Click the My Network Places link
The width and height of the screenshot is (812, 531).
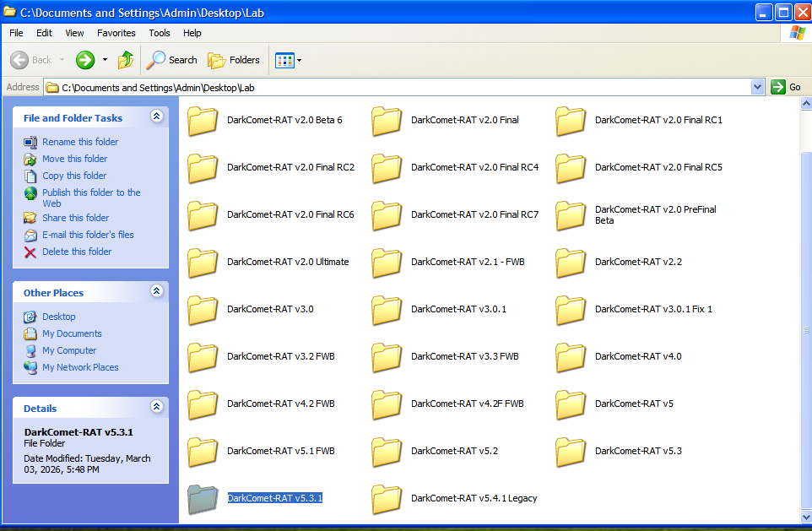(80, 367)
